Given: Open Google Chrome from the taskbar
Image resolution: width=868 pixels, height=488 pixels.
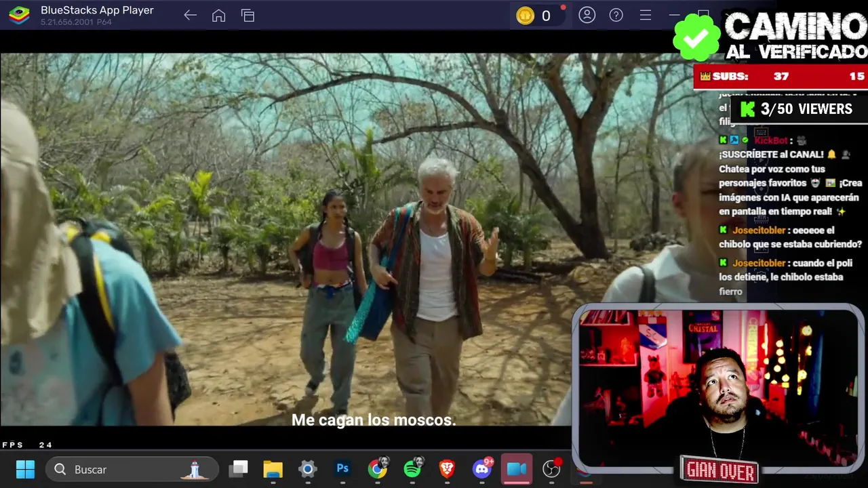Looking at the screenshot, I should [377, 469].
